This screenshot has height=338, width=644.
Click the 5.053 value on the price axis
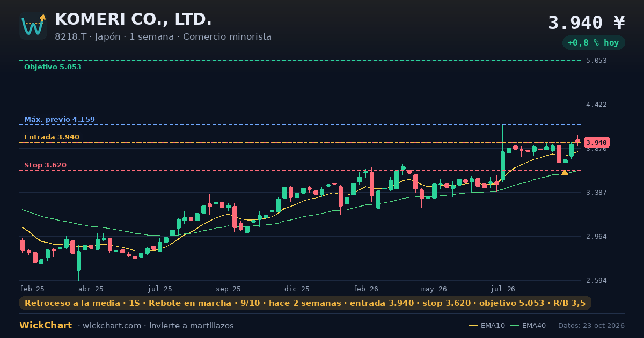click(x=596, y=61)
